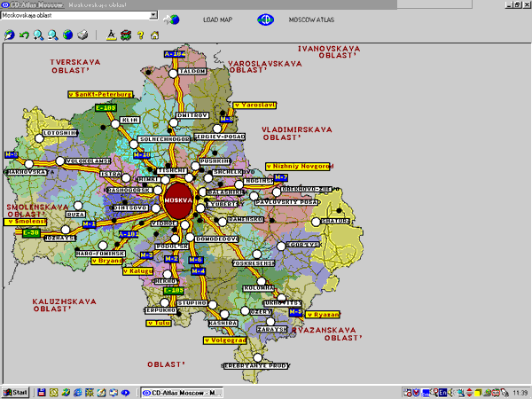Select the RUZA town label
The height and width of the screenshot is (399, 532).
click(x=75, y=215)
